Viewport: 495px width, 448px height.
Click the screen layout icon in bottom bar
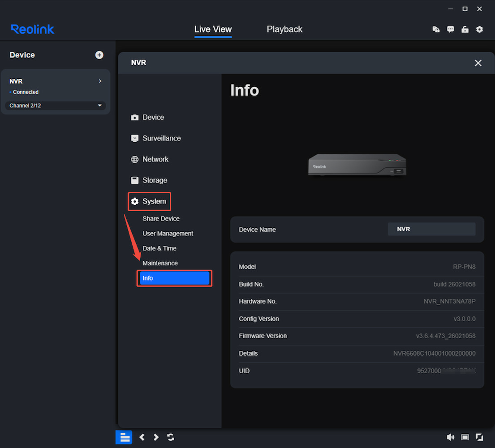(x=465, y=437)
